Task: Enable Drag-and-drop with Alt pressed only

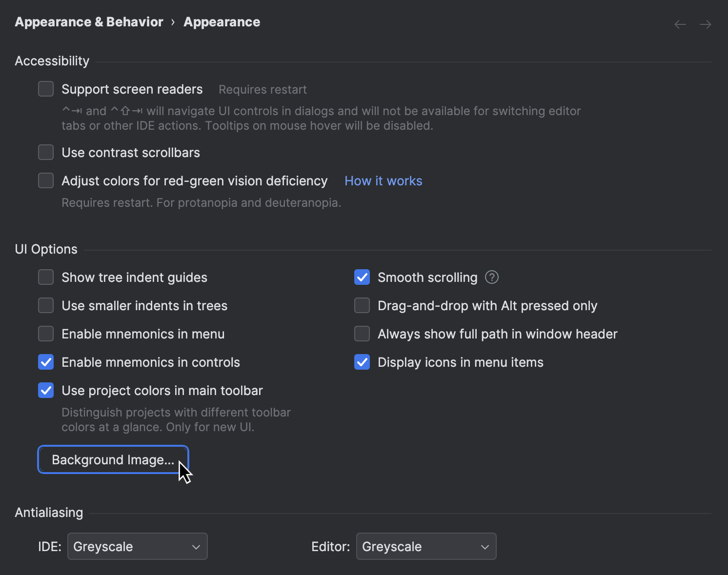Action: 362,305
